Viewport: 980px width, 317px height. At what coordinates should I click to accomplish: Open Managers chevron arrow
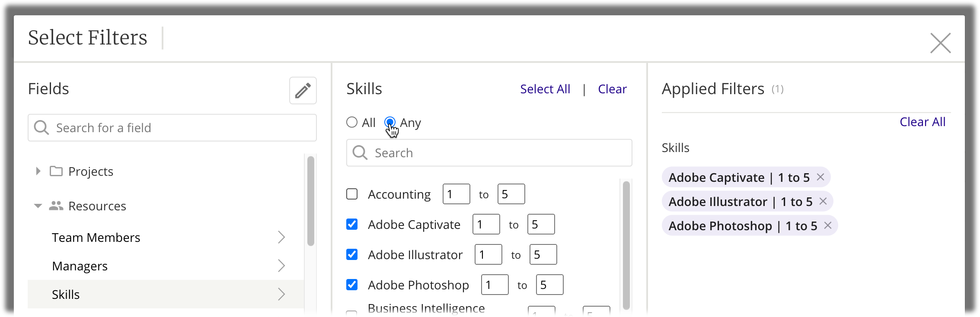pyautogui.click(x=281, y=266)
